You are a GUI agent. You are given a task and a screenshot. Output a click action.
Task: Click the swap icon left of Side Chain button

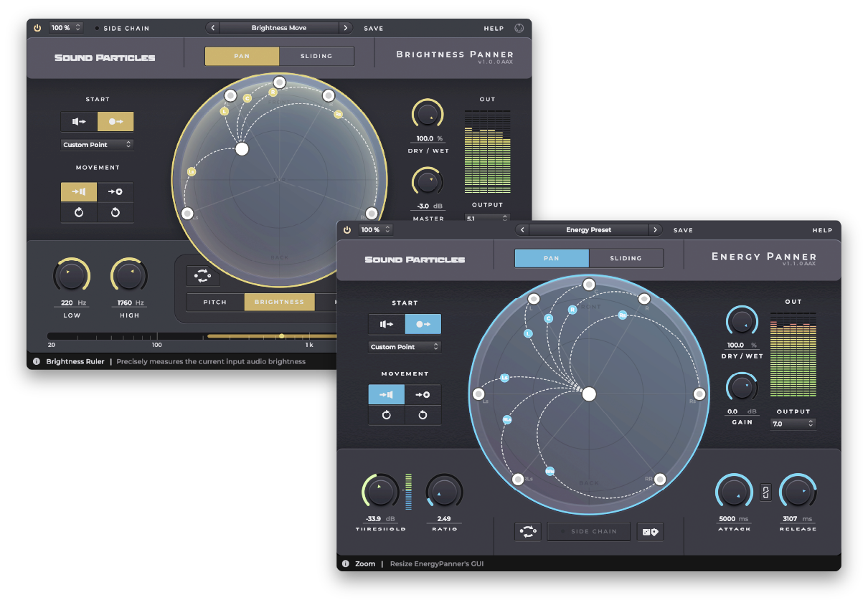pos(527,532)
